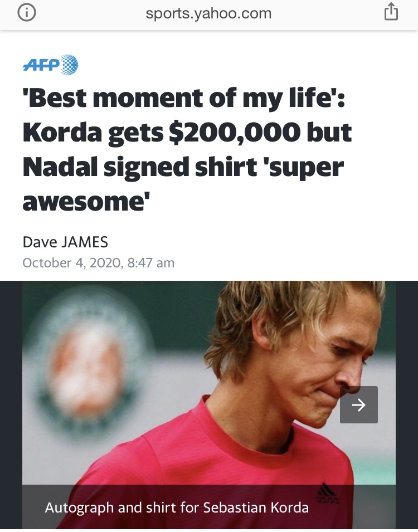Click the adidas logo on the shirt
Viewport: 418px width, 532px height.
(x=327, y=495)
